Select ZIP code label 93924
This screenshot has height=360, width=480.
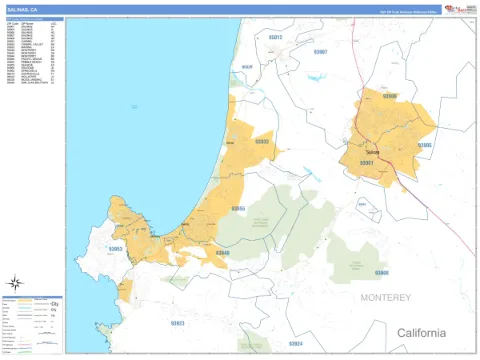[x=296, y=344]
